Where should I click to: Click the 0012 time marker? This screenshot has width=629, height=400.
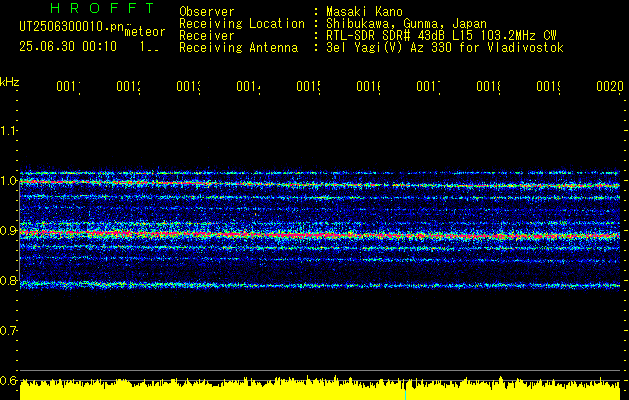pos(128,86)
